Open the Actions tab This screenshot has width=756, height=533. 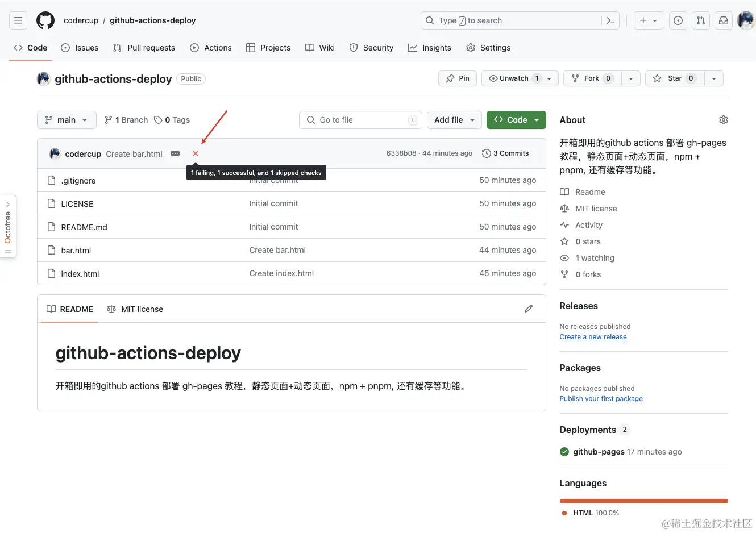tap(211, 48)
